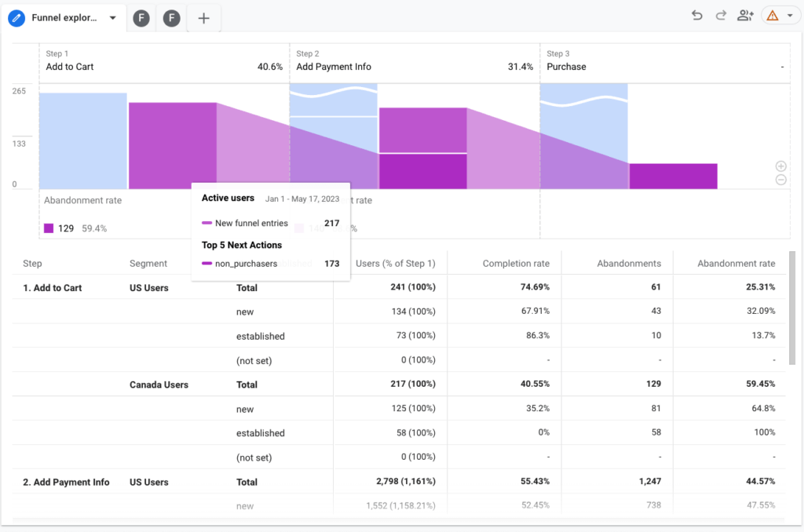Select the second F tab
This screenshot has width=804, height=532.
170,17
